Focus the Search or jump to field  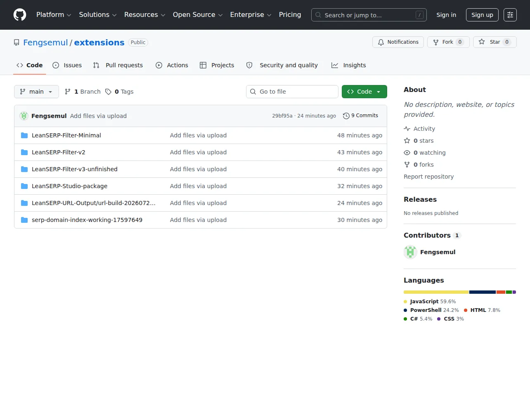[369, 15]
